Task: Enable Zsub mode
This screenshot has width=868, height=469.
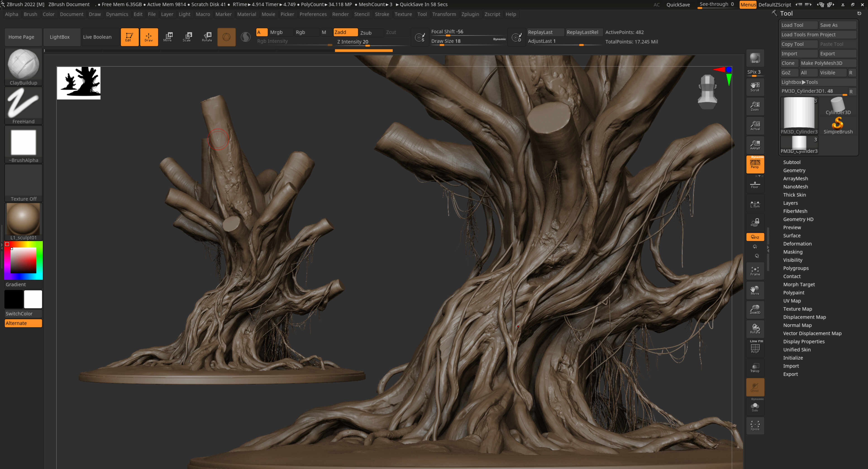Action: click(x=366, y=33)
